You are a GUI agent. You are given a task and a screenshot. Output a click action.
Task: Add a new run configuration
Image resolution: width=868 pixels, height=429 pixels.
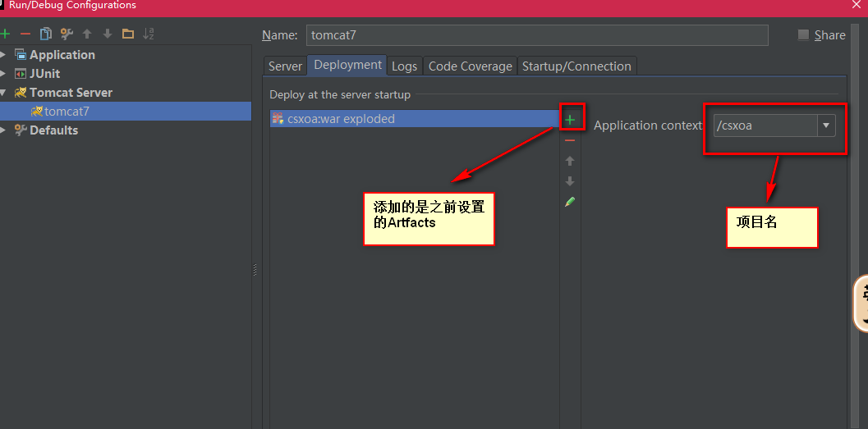click(x=5, y=34)
